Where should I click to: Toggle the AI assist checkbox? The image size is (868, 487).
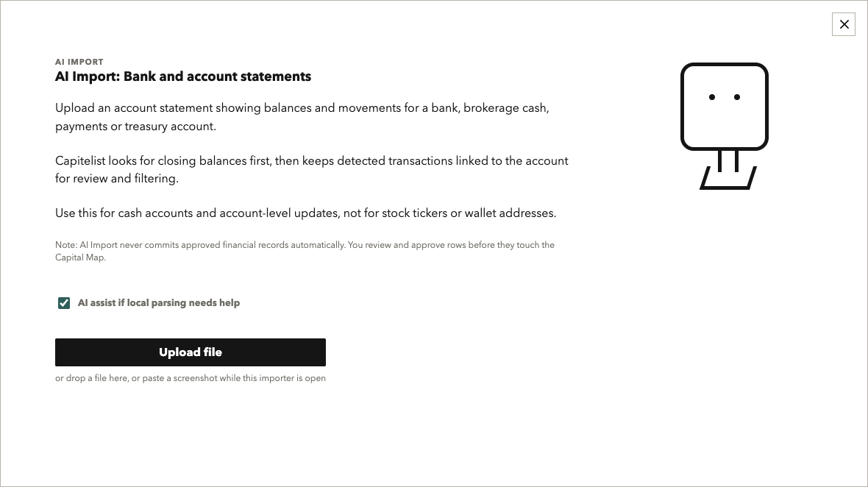coord(64,302)
